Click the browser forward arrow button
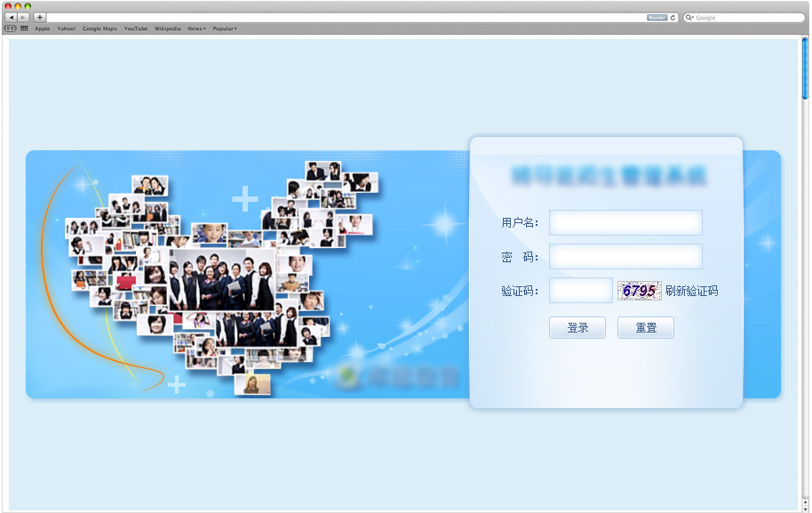 point(23,18)
